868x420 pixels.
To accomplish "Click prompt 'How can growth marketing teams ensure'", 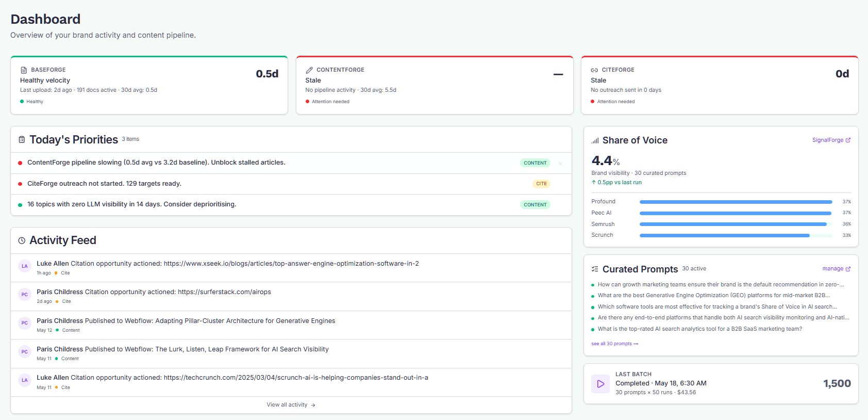I will [721, 285].
